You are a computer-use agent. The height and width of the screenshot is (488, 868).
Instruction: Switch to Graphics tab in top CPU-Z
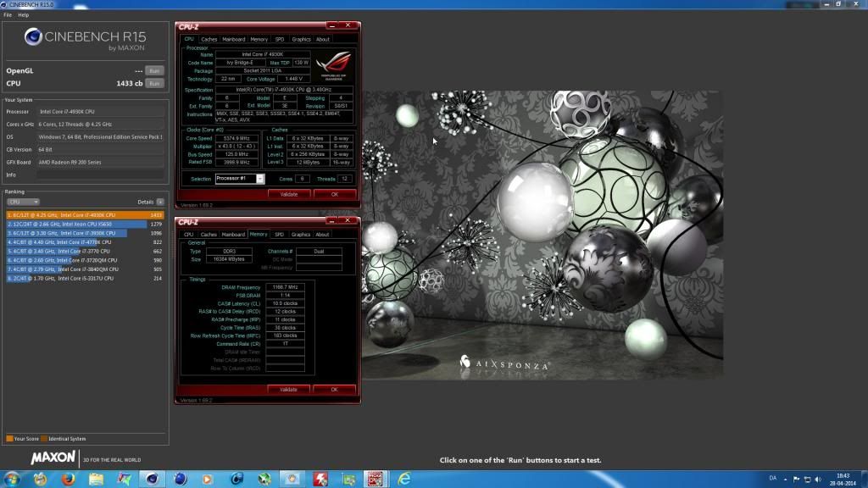pos(301,39)
